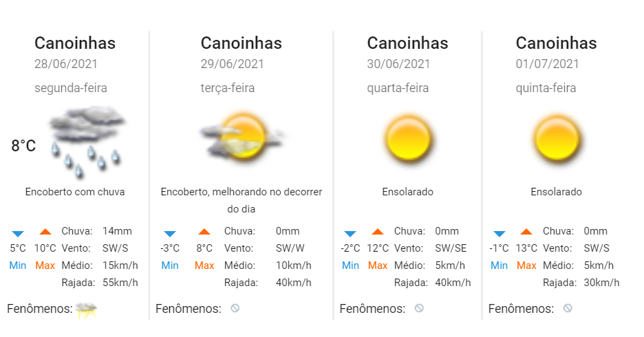Viewport: 644px width, 337px height.
Task: Click the rainy cloud icon for 28/06/2021
Action: 86,142
